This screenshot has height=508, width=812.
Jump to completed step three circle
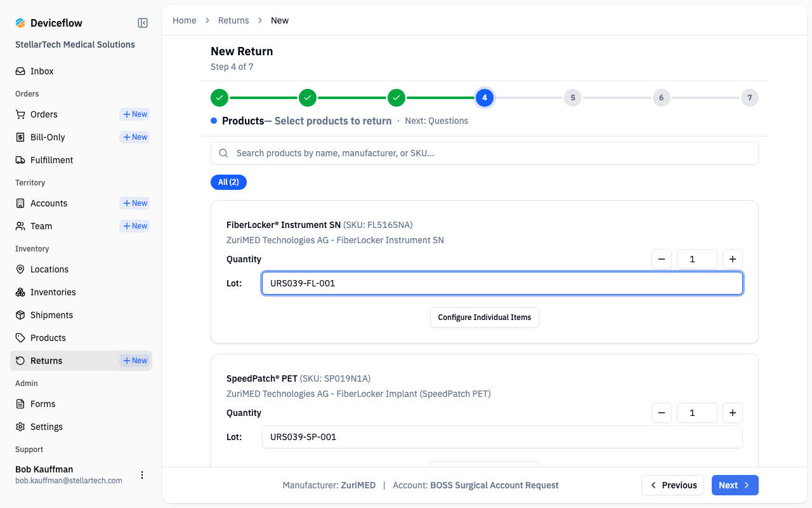[x=396, y=98]
